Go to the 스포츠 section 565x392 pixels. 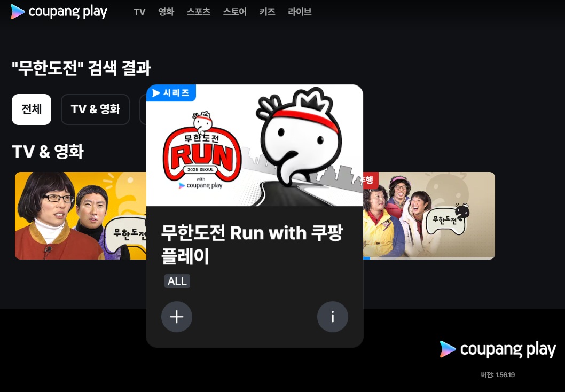(x=199, y=12)
